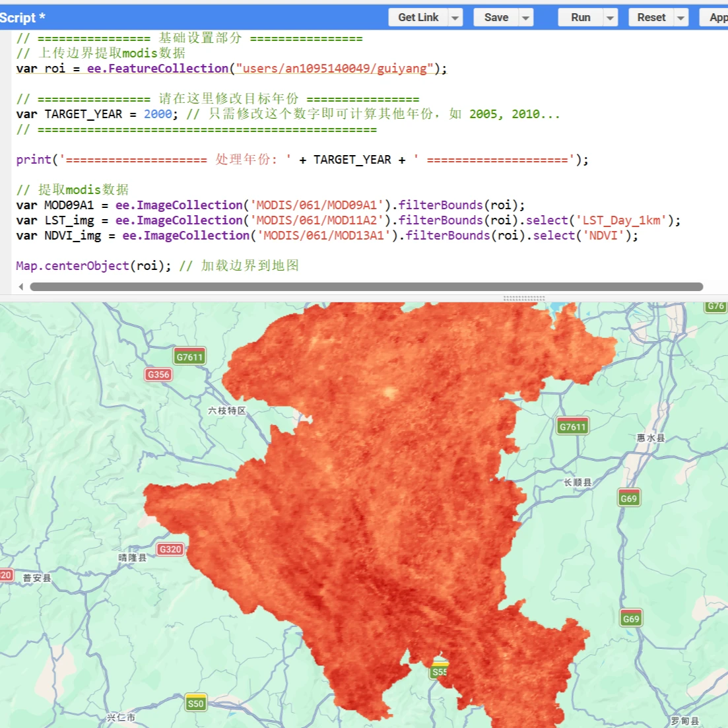Click the asset path "users/an1095140049/guiyang"
Image resolution: width=728 pixels, height=728 pixels.
(x=334, y=69)
